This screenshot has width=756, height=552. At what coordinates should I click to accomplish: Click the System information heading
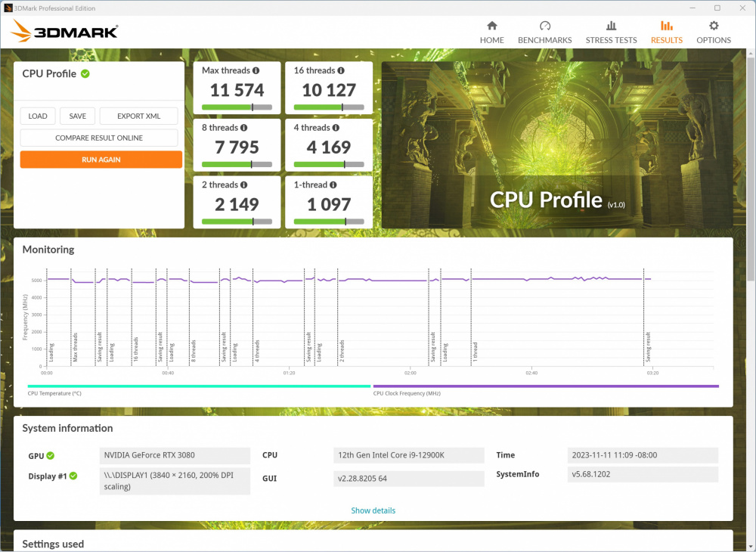click(67, 429)
